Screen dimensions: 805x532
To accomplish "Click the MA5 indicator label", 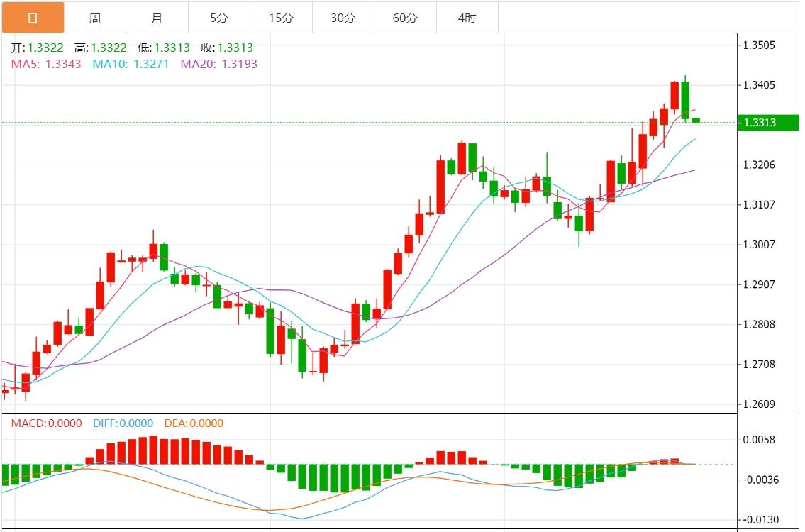I will pyautogui.click(x=46, y=64).
